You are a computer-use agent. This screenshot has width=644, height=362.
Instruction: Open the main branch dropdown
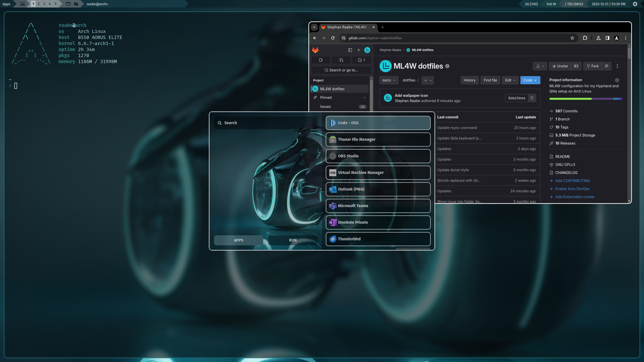click(389, 80)
